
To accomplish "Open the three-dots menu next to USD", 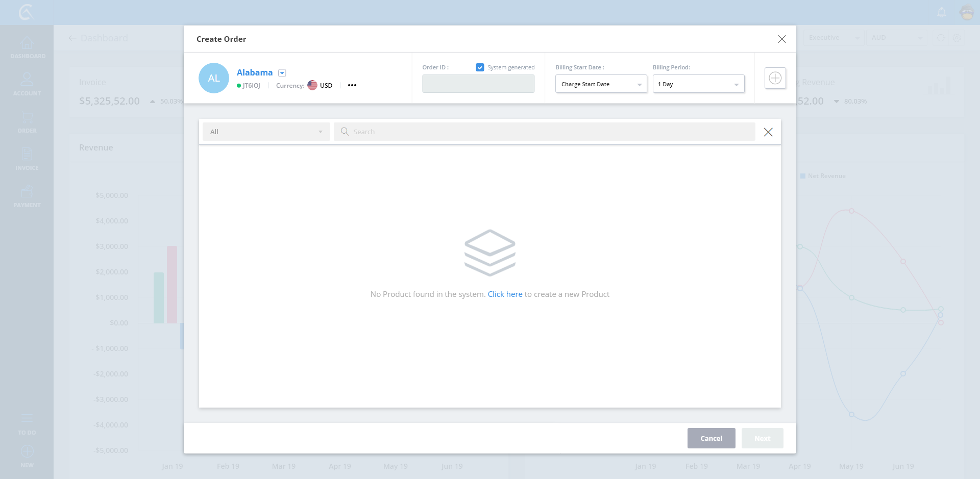I will pyautogui.click(x=352, y=85).
